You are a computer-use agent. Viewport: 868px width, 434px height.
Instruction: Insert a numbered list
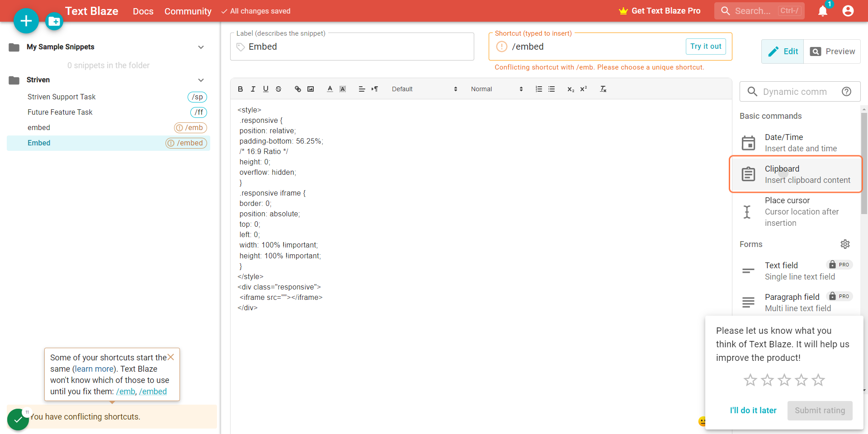click(x=538, y=89)
